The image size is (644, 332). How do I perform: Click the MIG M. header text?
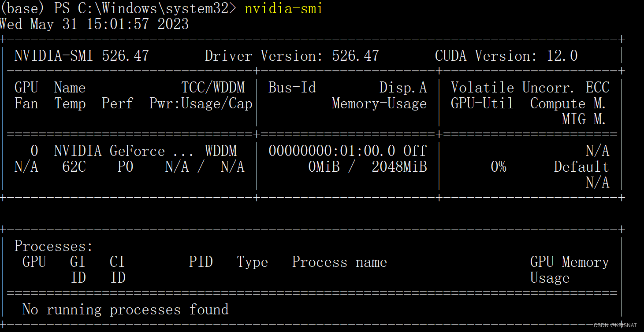(584, 119)
